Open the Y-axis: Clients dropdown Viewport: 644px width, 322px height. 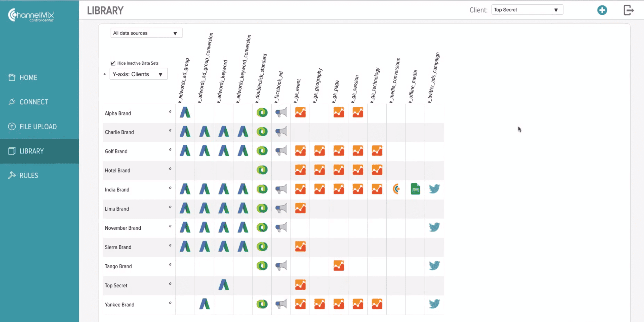(139, 74)
